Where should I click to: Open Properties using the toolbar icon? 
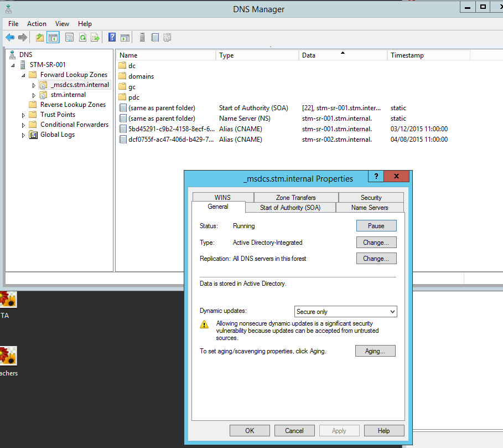[x=69, y=37]
